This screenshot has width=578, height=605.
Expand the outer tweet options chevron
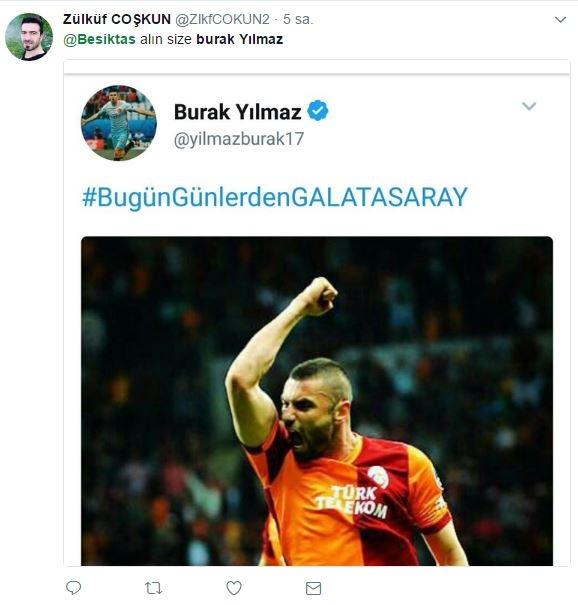pos(560,19)
